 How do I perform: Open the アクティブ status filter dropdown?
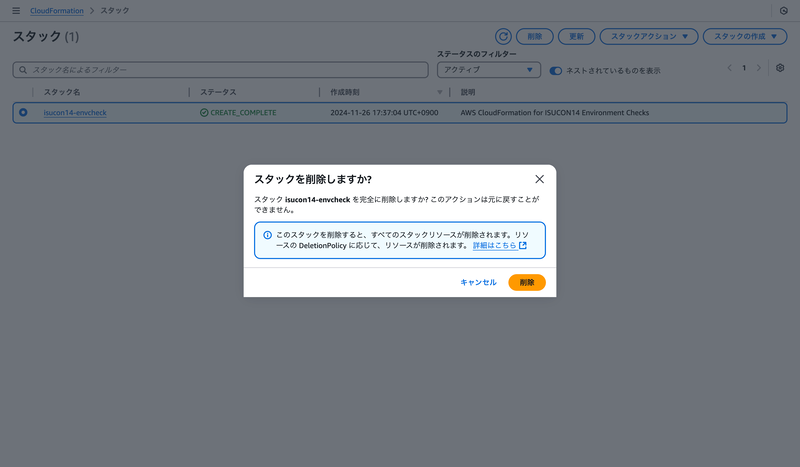pos(489,70)
